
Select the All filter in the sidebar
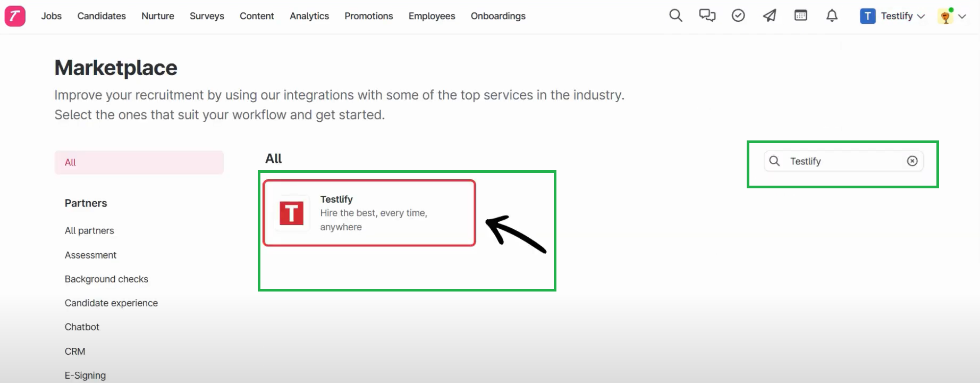click(x=139, y=162)
